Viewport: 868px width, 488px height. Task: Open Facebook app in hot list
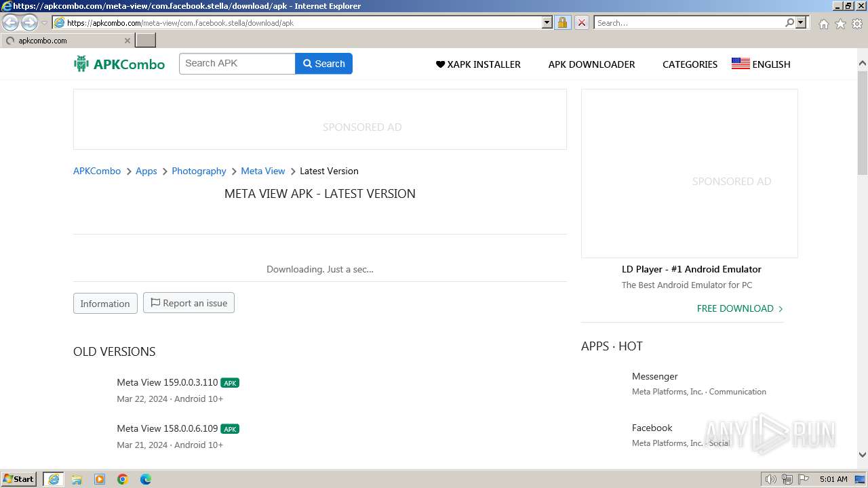(x=652, y=428)
